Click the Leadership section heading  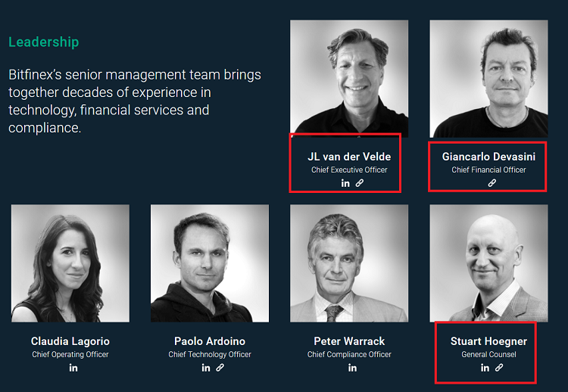(x=44, y=42)
